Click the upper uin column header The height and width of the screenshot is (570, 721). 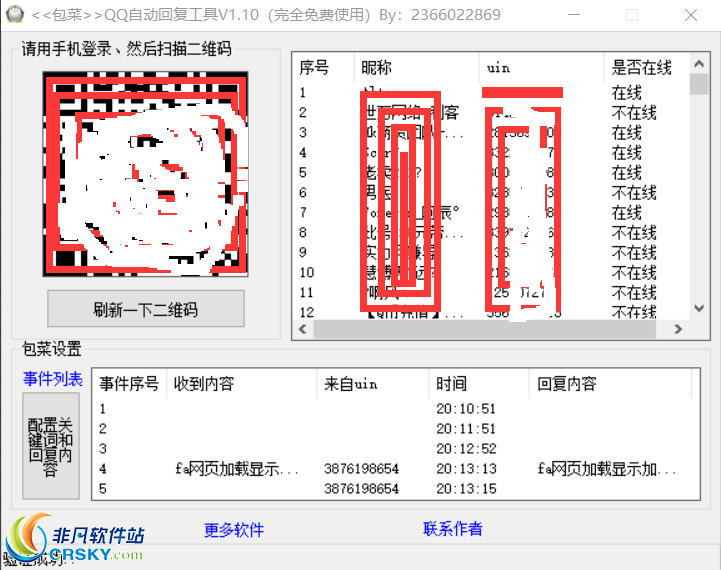[542, 68]
